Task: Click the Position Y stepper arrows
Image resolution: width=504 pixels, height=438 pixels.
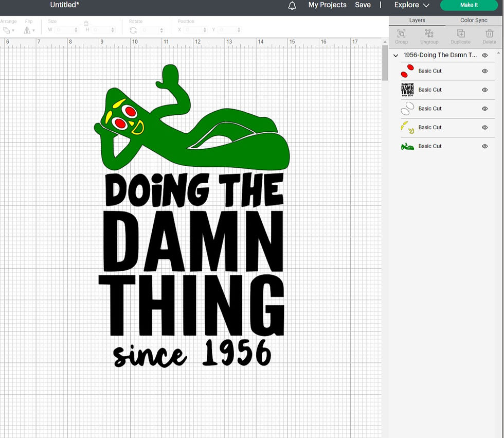Action: [239, 30]
